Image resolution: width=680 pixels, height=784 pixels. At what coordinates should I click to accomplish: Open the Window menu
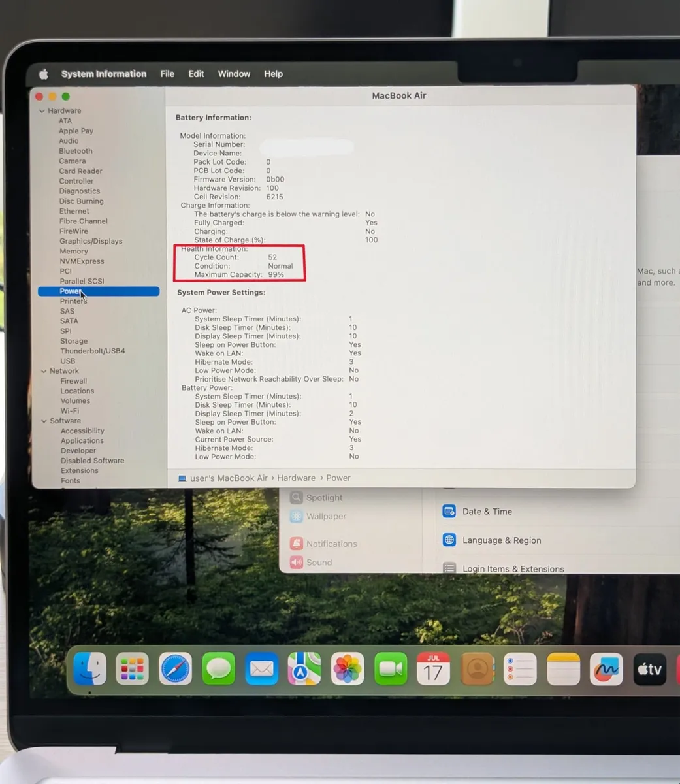234,74
